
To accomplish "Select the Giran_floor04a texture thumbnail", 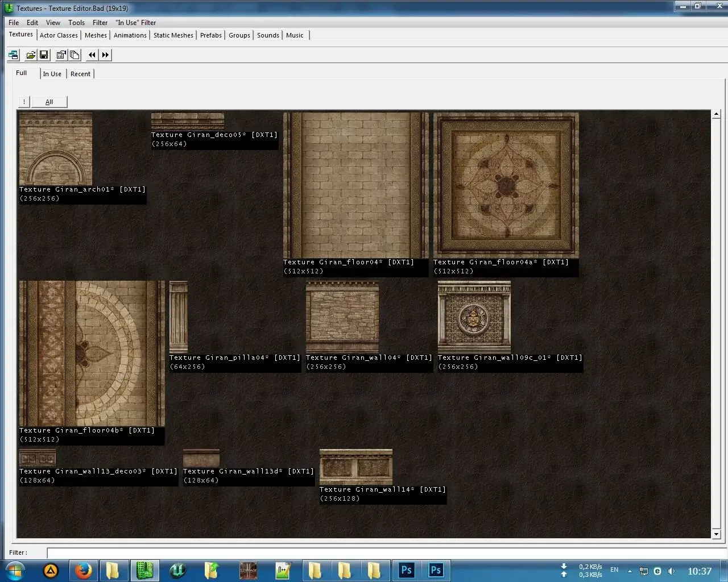I will click(506, 185).
